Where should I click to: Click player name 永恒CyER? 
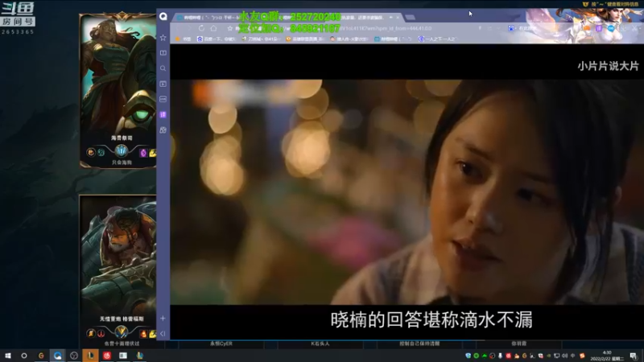coord(221,343)
